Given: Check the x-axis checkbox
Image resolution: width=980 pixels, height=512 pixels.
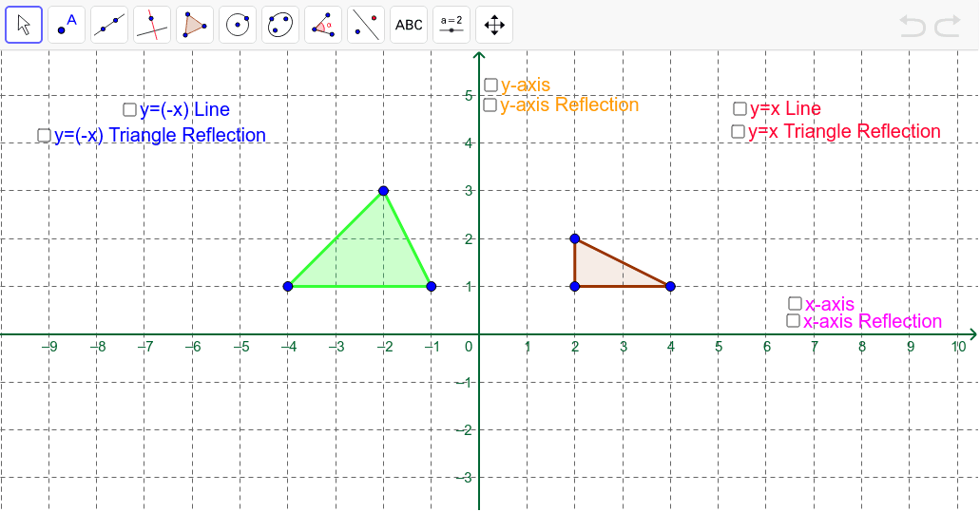Looking at the screenshot, I should pos(795,303).
